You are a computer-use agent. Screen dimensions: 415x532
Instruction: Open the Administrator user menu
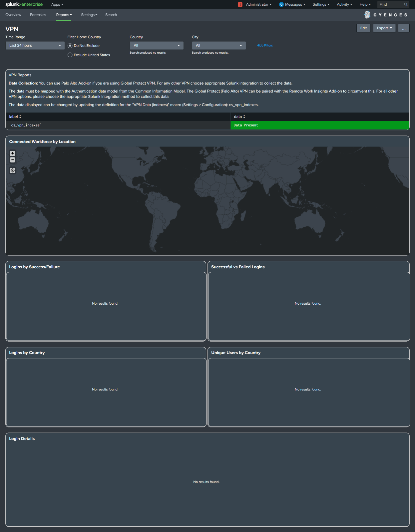259,4
